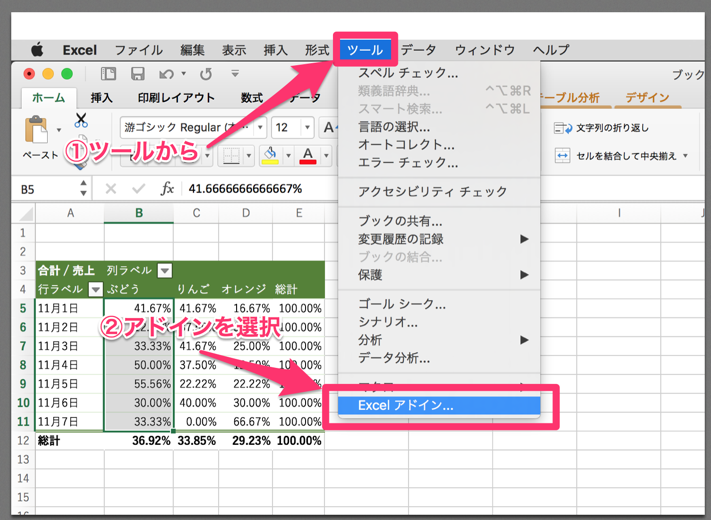711x520 pixels.
Task: Open the ヘルプ menu
Action: (551, 50)
